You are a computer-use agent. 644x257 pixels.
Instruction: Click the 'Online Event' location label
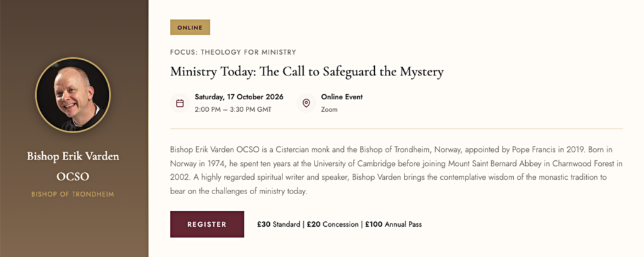click(x=341, y=97)
